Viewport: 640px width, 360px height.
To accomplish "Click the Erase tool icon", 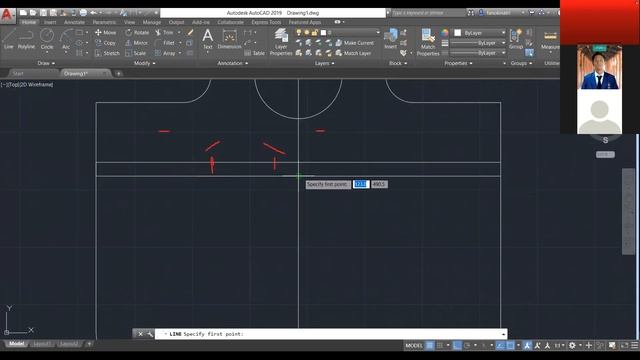I will click(x=190, y=32).
